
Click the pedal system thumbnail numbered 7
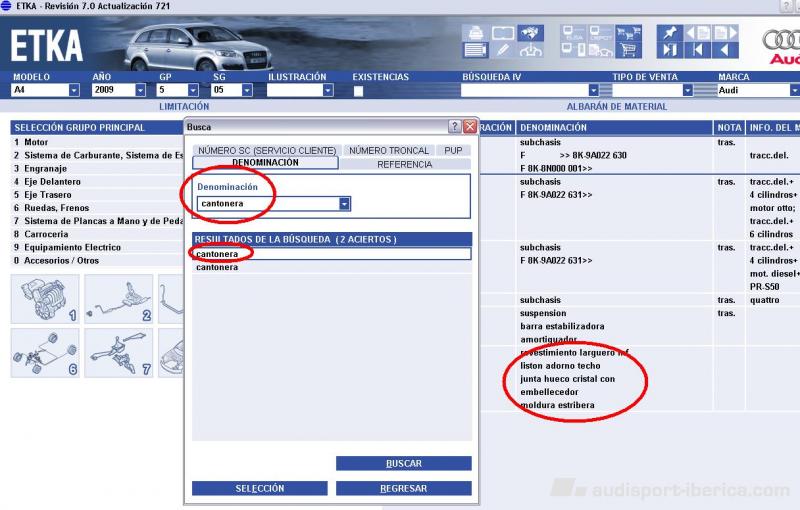[118, 353]
